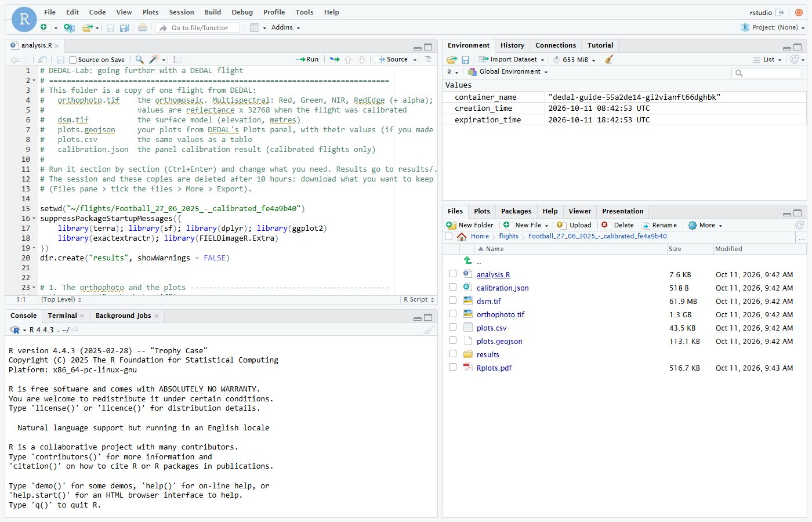Screen dimensions: 812x522
Task: Collapse the code fold at line 16
Action: 34,219
